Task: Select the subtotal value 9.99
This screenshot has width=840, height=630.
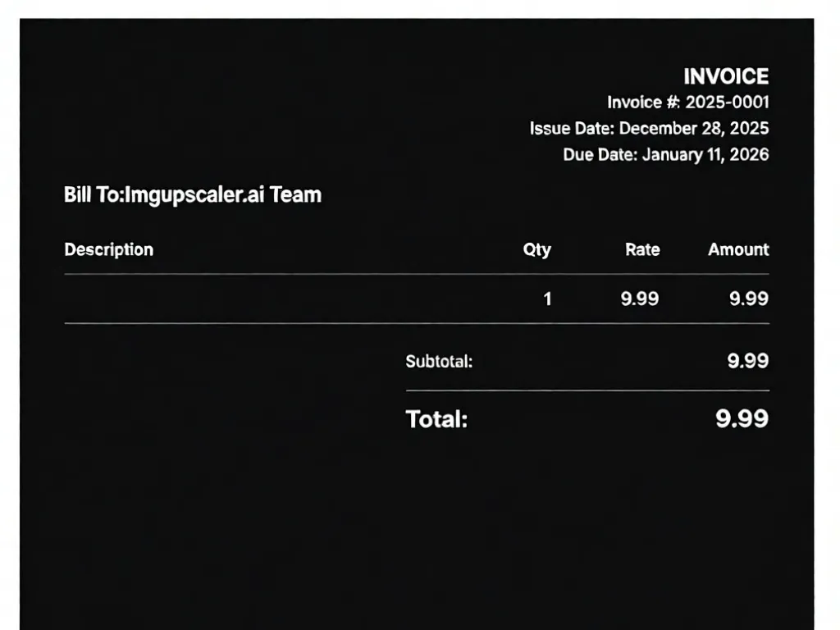Action: coord(747,361)
